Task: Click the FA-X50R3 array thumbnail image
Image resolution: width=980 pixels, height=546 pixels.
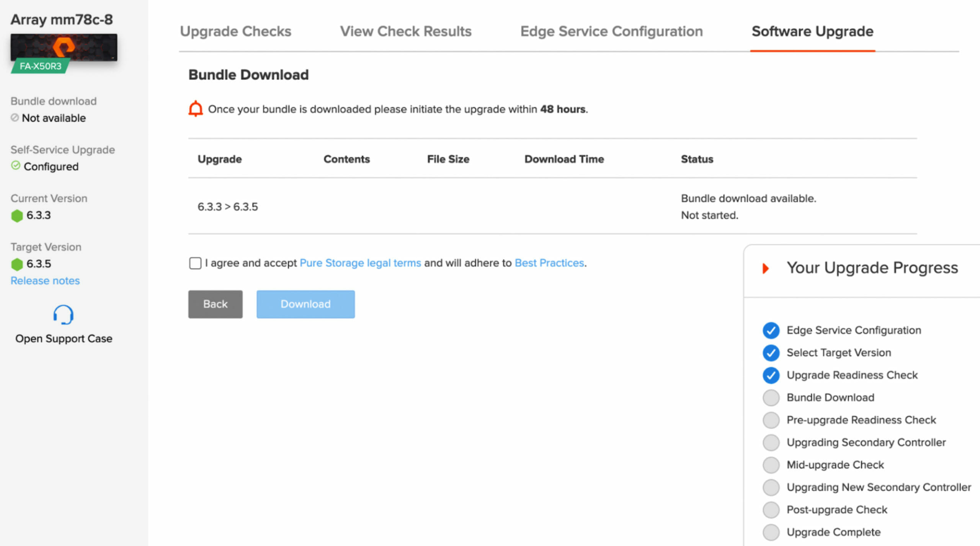Action: 64,47
